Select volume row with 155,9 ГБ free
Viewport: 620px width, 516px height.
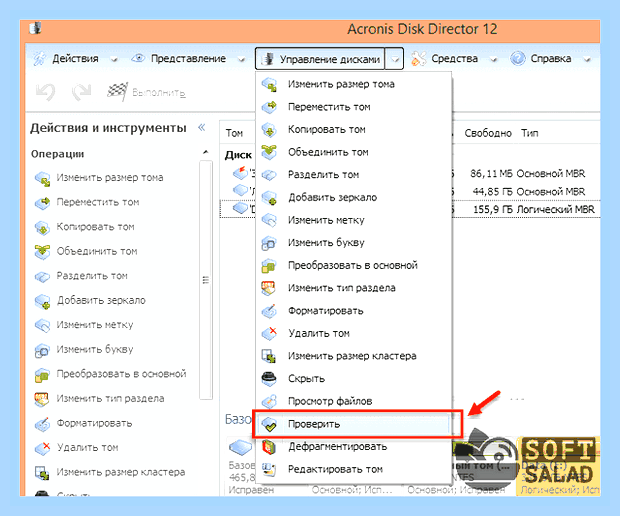point(410,209)
